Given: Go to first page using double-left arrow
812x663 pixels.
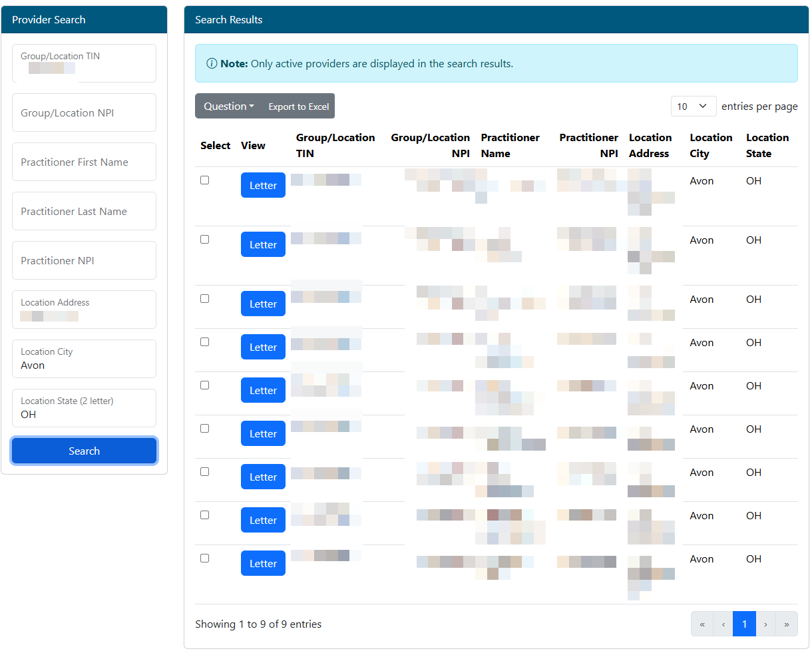Looking at the screenshot, I should [x=702, y=624].
